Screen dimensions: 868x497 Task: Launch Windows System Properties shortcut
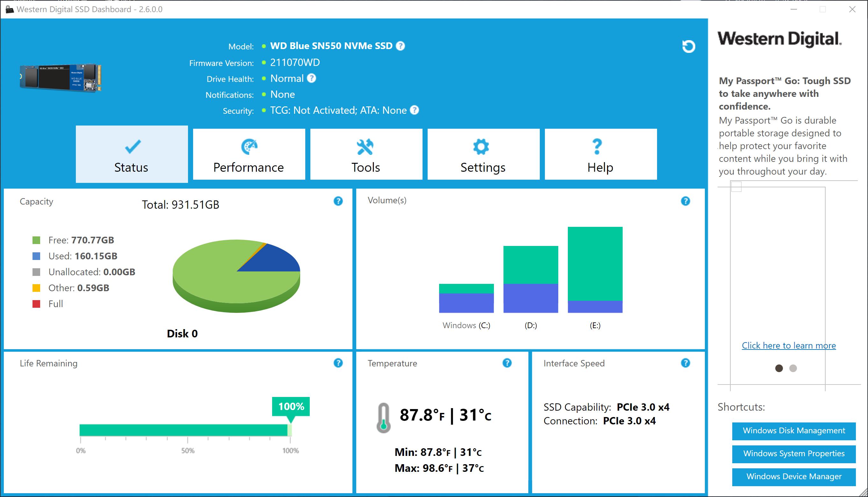(793, 454)
